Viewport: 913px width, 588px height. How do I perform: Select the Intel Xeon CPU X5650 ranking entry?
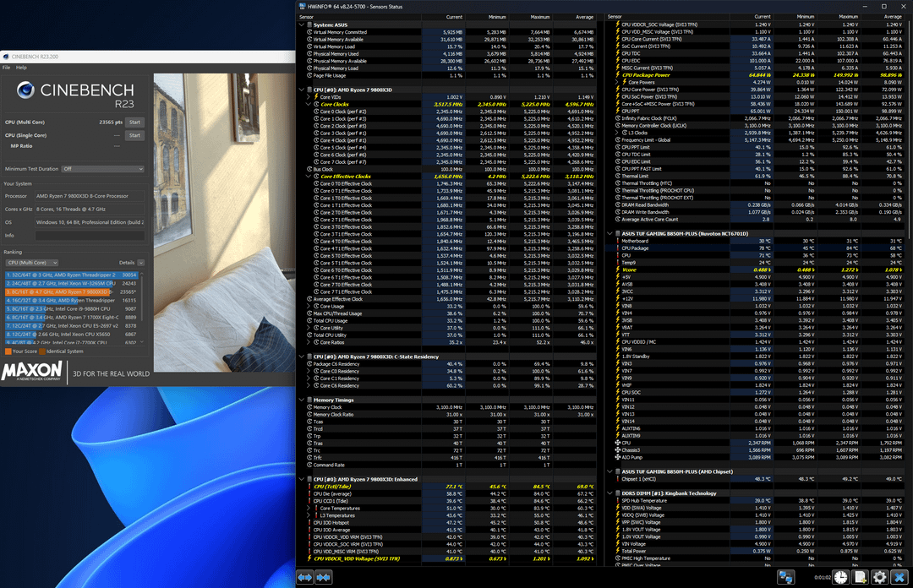72,335
